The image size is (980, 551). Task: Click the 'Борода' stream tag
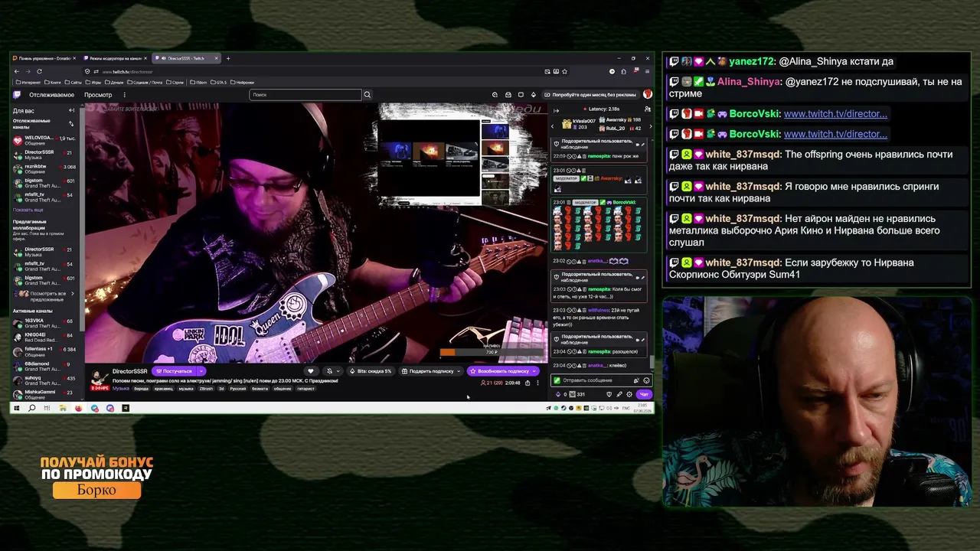pos(141,389)
